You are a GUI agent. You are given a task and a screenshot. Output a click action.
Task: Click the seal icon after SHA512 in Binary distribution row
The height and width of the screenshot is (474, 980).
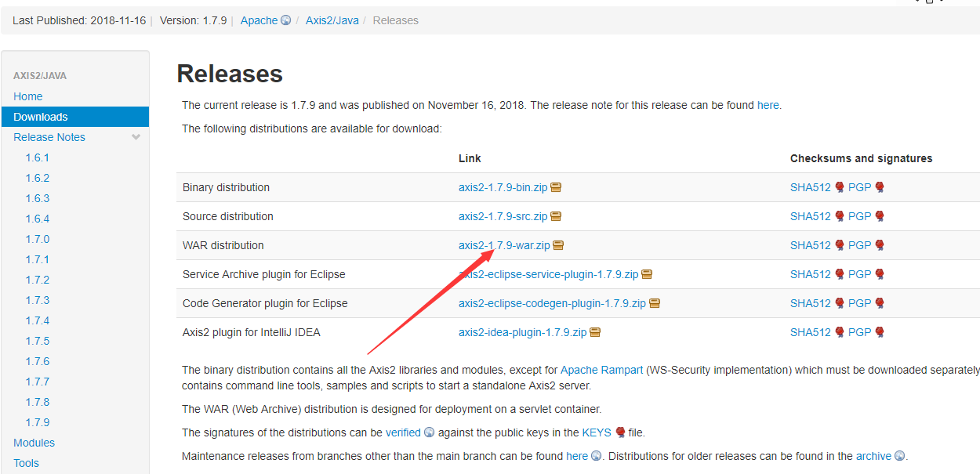pos(840,187)
